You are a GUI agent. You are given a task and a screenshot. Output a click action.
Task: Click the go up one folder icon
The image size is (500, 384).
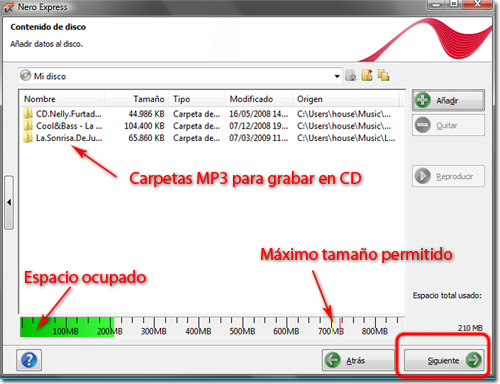click(350, 76)
